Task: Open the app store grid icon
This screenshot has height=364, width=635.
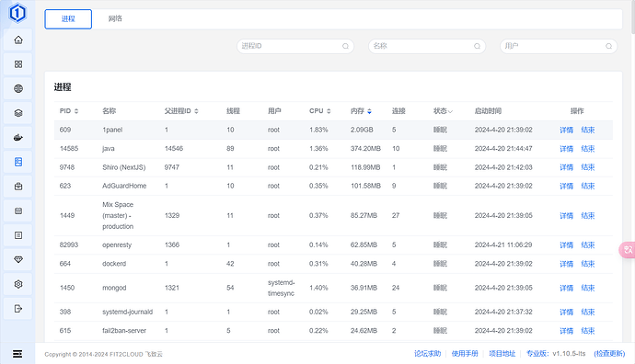Action: click(18, 64)
